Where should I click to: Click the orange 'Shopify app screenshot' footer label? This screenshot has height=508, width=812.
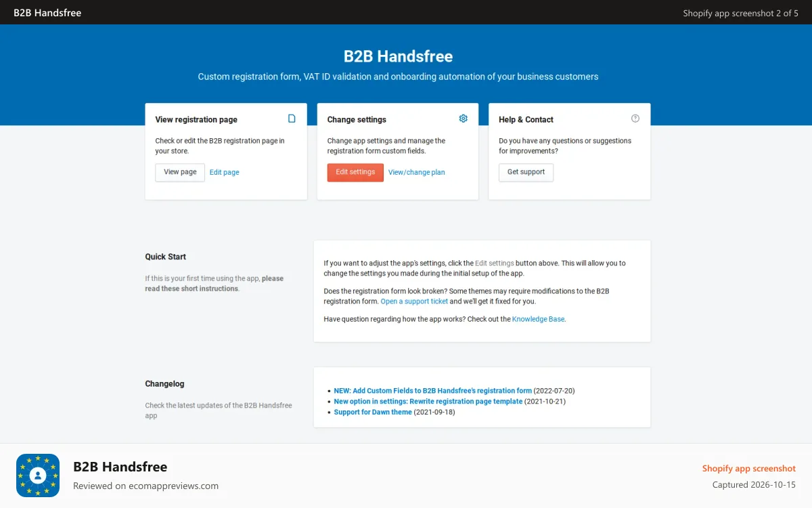pos(749,469)
